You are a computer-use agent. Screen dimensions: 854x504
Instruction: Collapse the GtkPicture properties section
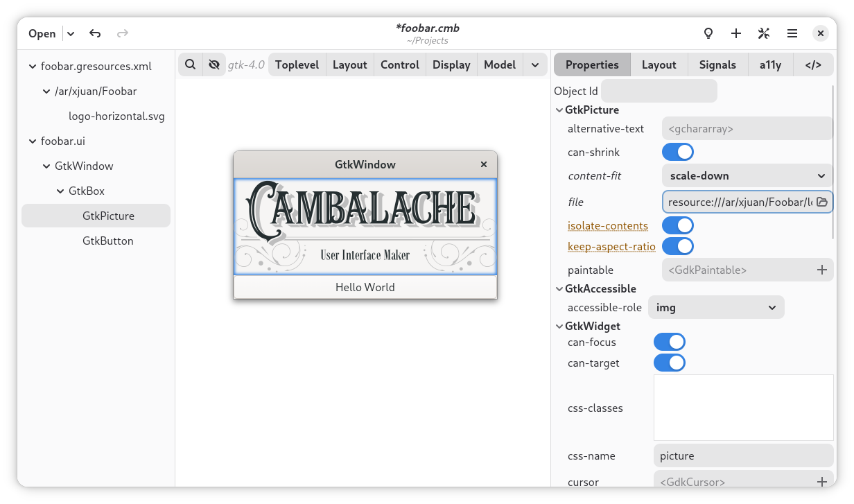[x=559, y=110]
